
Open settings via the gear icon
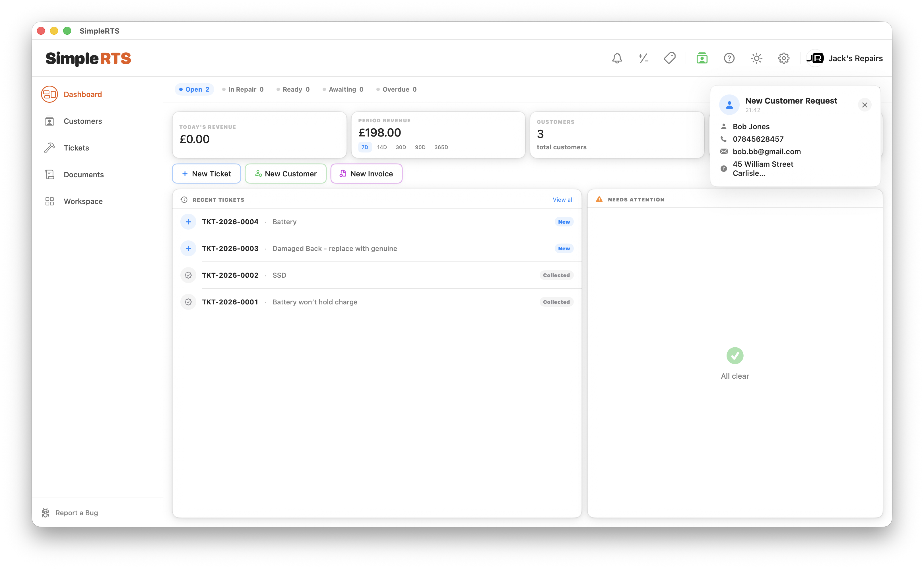(784, 58)
